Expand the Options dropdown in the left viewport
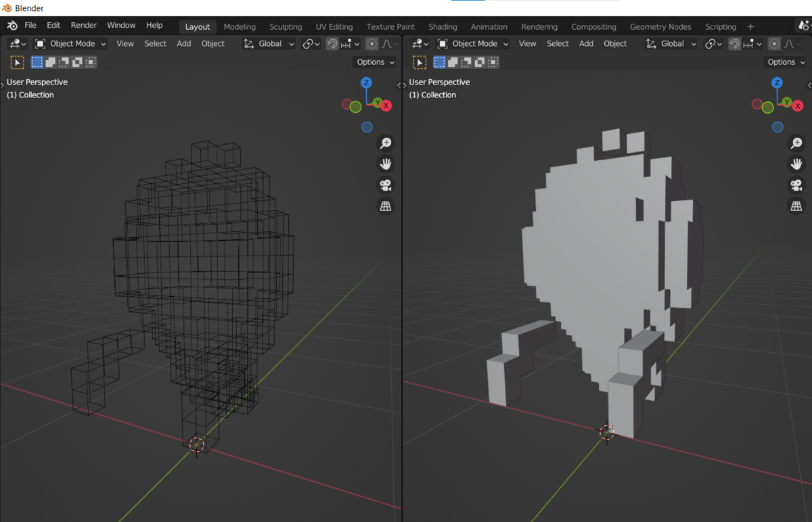The width and height of the screenshot is (812, 522). [374, 62]
